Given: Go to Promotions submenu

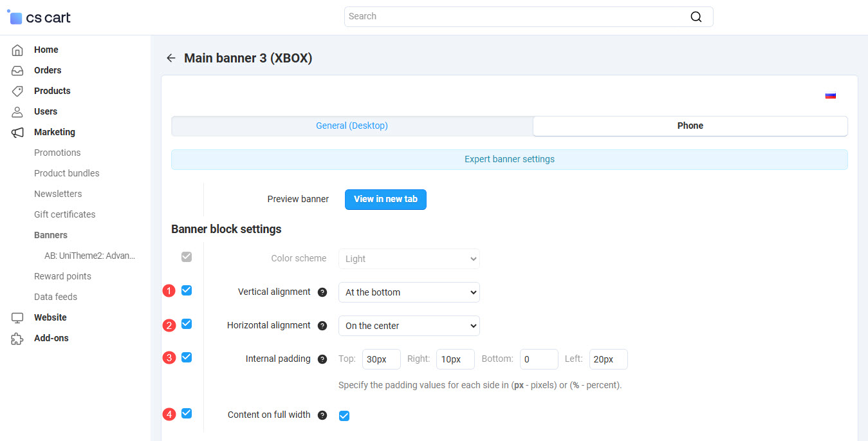Looking at the screenshot, I should coord(57,153).
